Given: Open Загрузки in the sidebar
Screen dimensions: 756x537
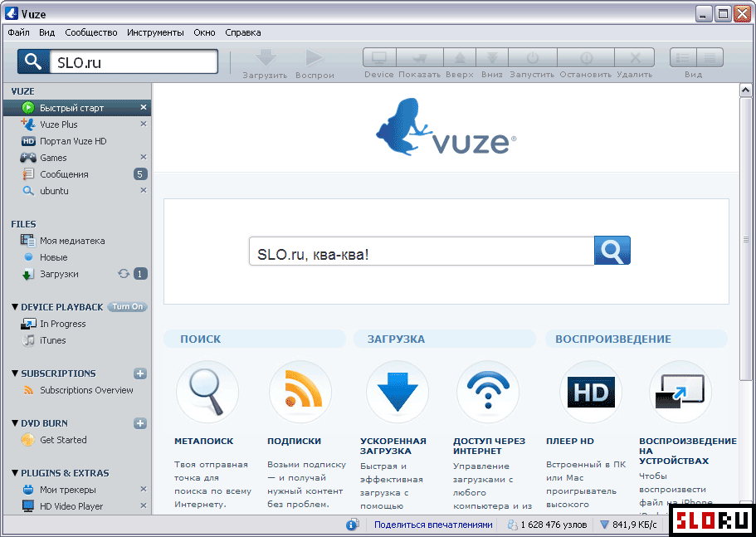Looking at the screenshot, I should point(77,274).
